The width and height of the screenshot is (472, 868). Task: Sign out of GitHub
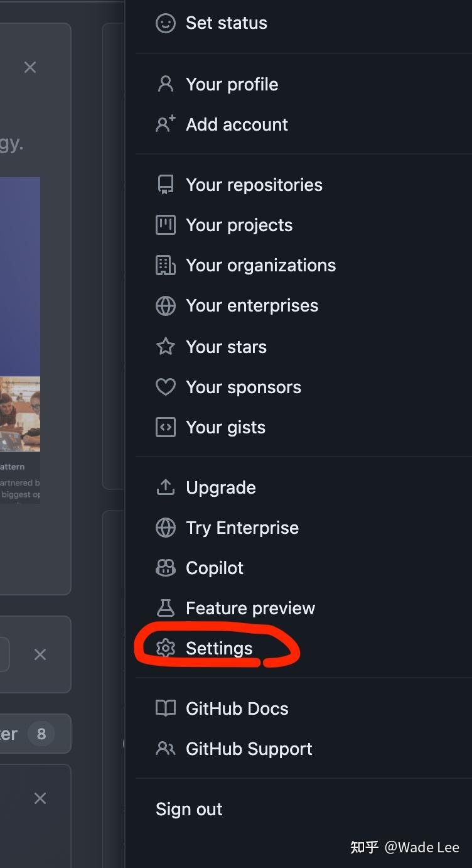pos(188,809)
